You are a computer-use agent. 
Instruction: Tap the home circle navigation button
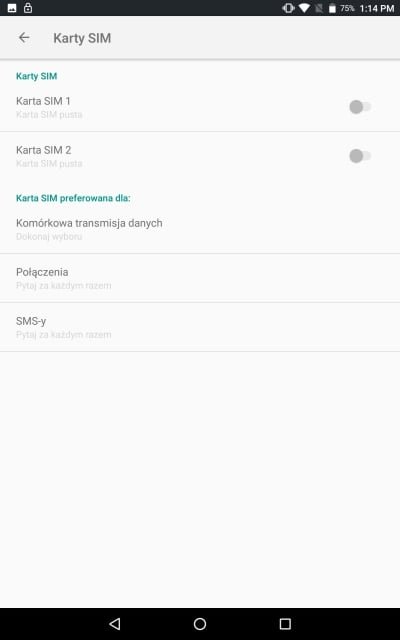pos(200,623)
